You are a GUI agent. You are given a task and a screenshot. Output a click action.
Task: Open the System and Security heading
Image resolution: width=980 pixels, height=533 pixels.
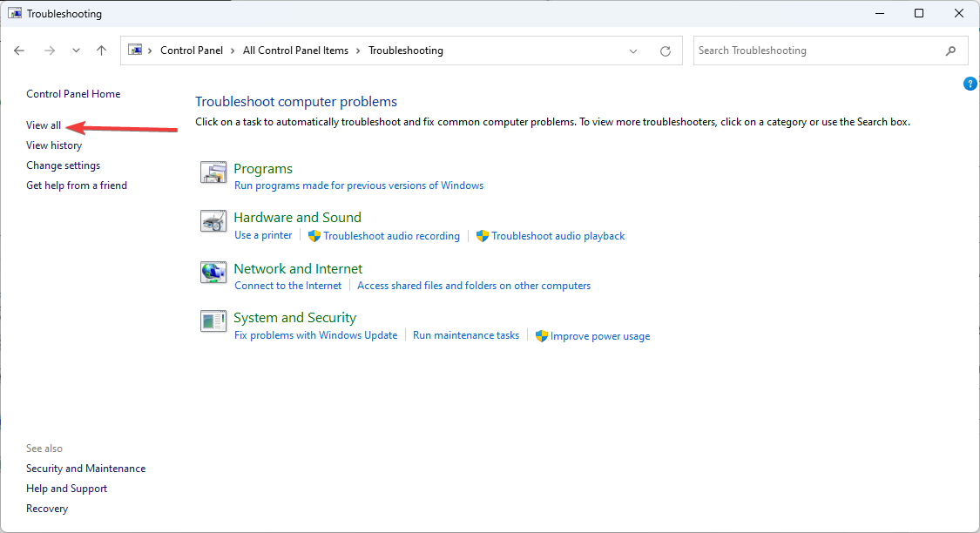pyautogui.click(x=295, y=317)
